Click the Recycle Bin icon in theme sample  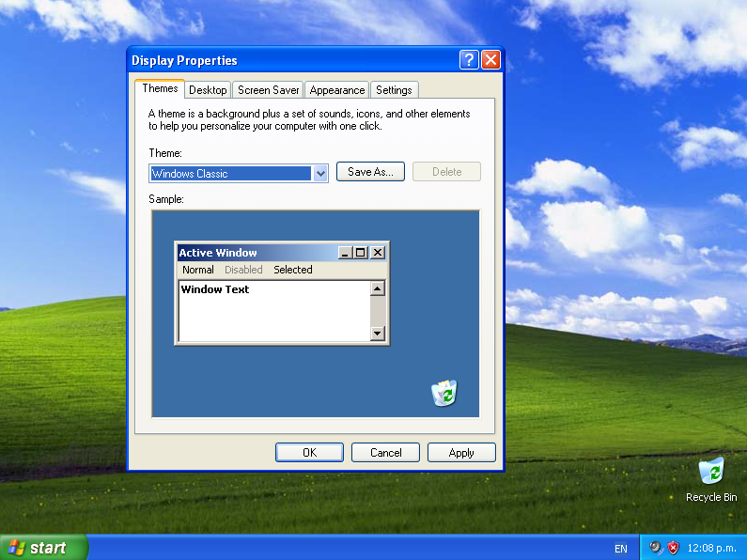444,394
